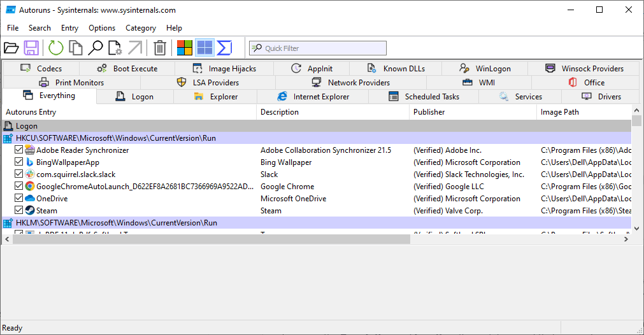Screen dimensions: 644x335
Task: Sort by the Description column header
Action: 333,112
